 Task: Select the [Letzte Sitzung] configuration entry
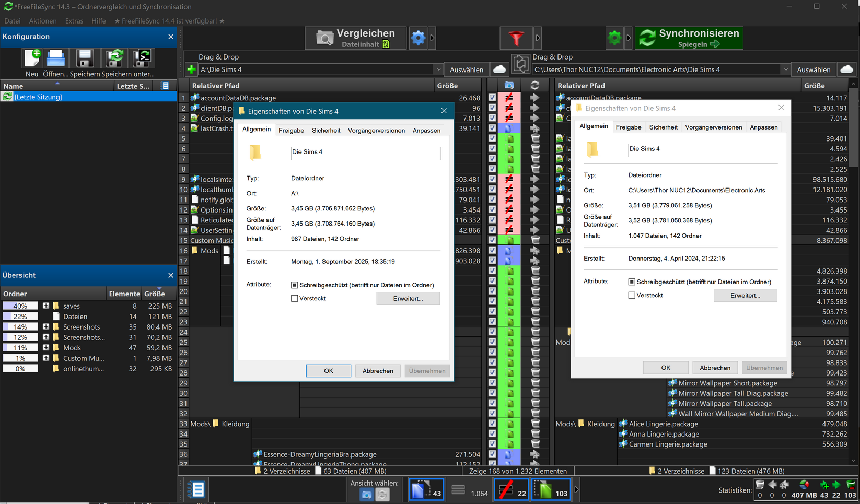(88, 97)
